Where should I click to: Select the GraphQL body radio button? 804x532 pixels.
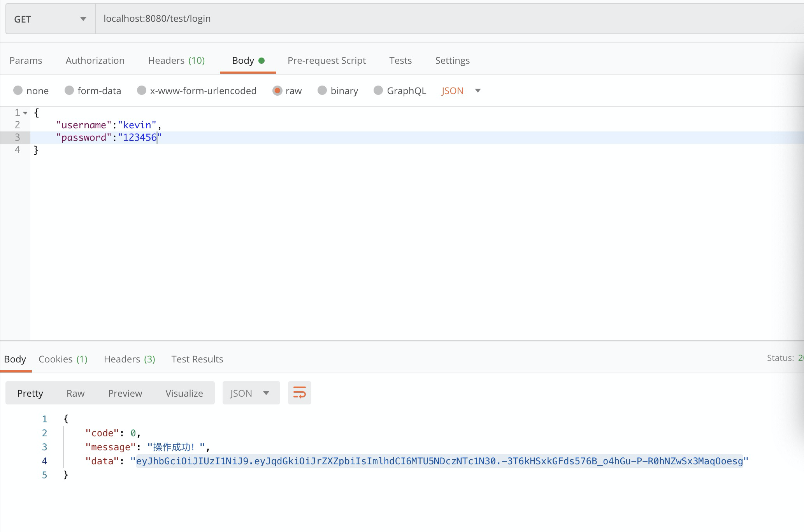[378, 91]
